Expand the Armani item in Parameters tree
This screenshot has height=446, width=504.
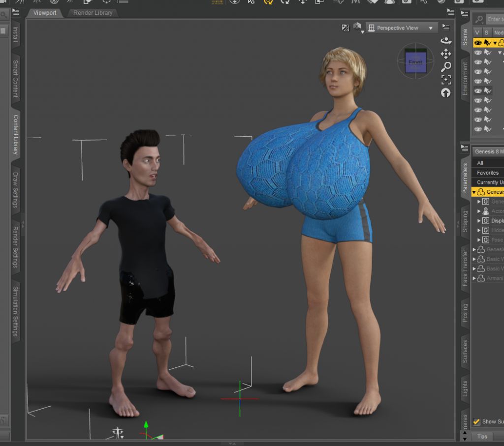tap(474, 278)
